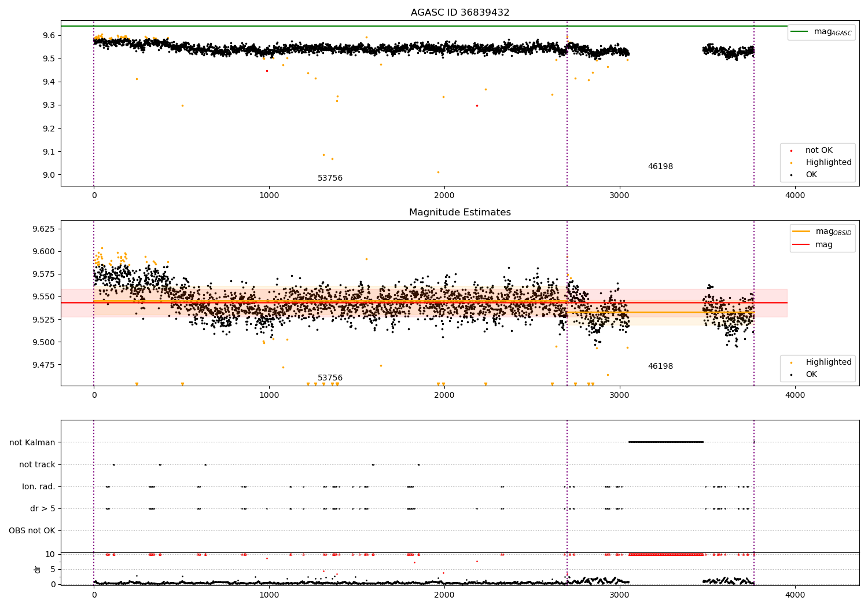The height and width of the screenshot is (608, 868).
Task: Click the 'Ion. rad.' row label
Action: [39, 486]
